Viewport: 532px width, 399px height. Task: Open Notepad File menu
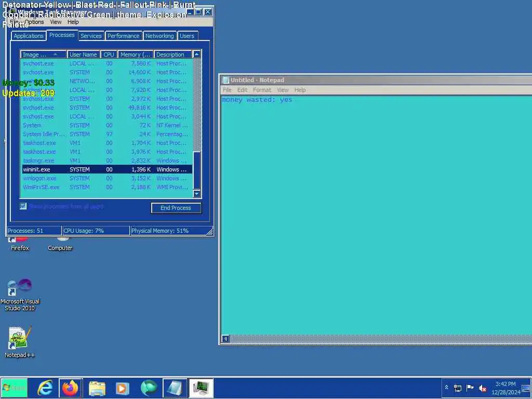227,90
